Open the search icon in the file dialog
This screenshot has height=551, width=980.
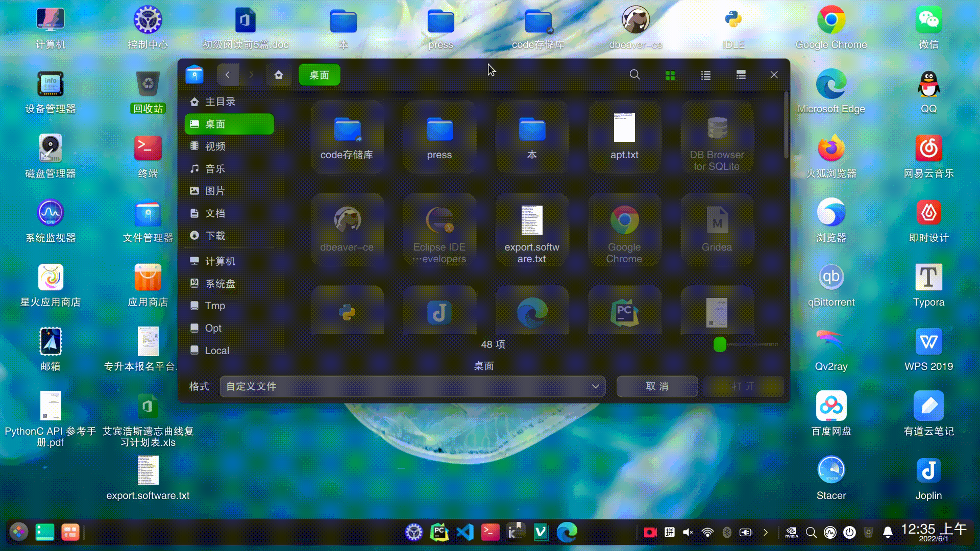[634, 74]
